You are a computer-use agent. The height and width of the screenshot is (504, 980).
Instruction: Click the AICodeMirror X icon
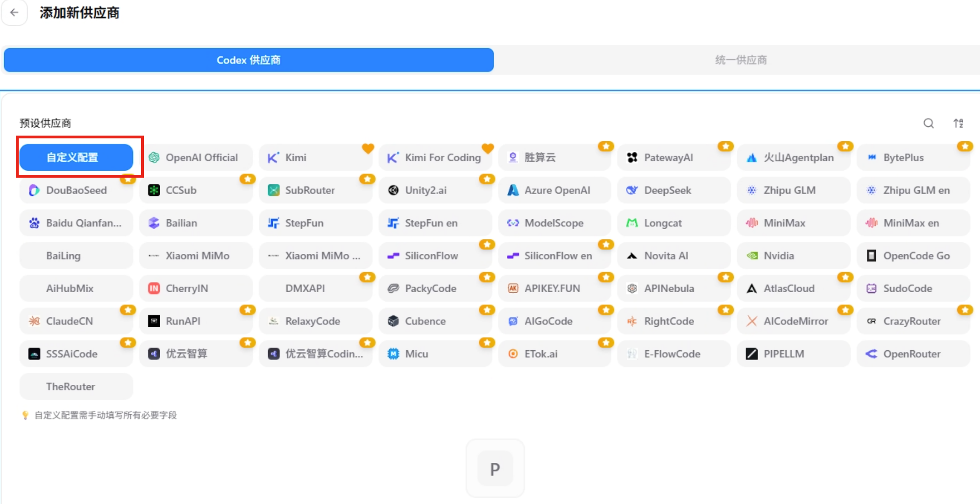coord(752,321)
